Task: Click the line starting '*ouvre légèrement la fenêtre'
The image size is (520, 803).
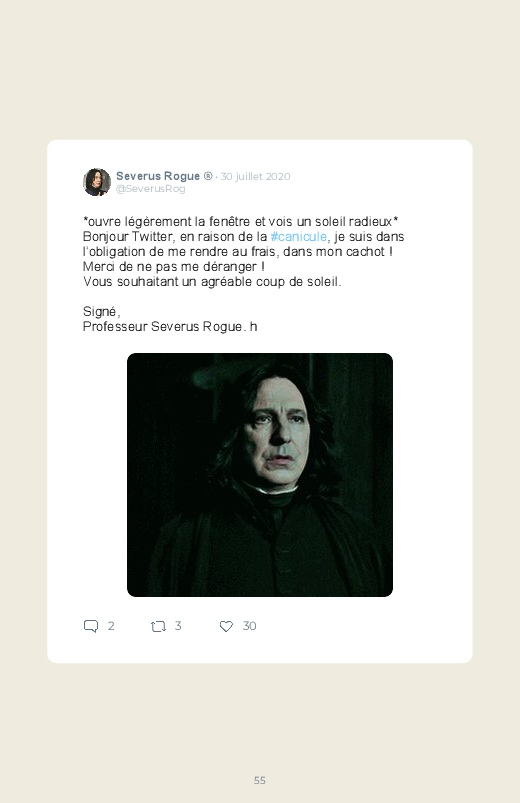Action: point(241,222)
